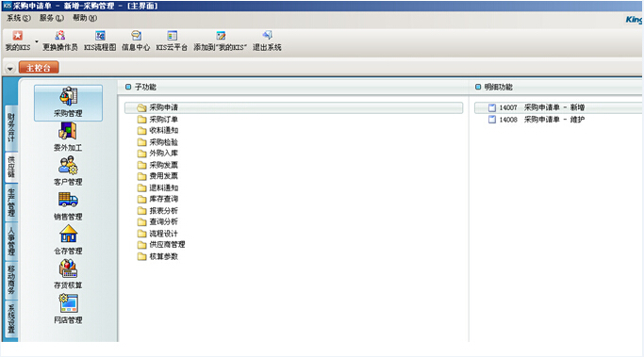Select 采购订单 folder
Image resolution: width=644 pixels, height=357 pixels.
(158, 120)
